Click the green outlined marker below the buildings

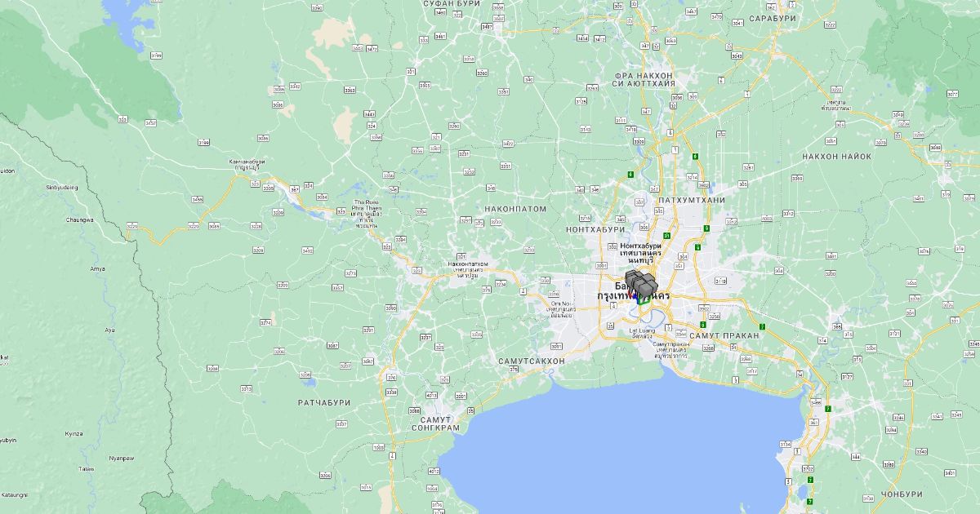click(x=644, y=301)
